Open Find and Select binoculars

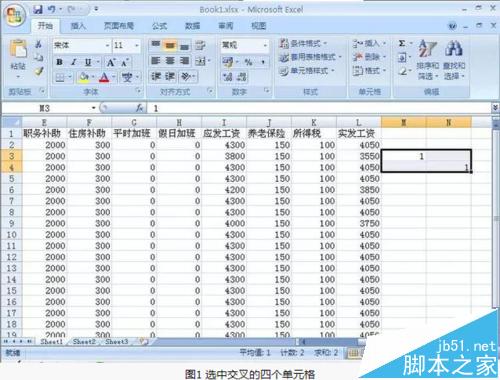point(454,60)
